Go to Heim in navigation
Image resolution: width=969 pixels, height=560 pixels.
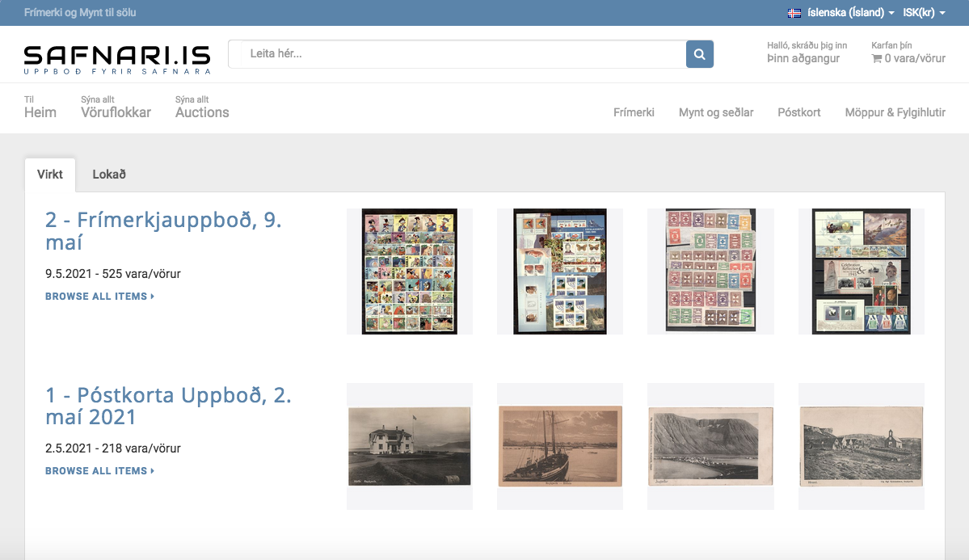click(x=40, y=112)
